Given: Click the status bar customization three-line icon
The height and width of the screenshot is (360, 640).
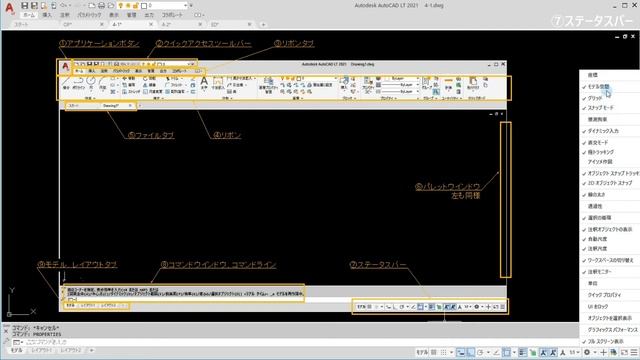Looking at the screenshot, I should click(x=634, y=352).
